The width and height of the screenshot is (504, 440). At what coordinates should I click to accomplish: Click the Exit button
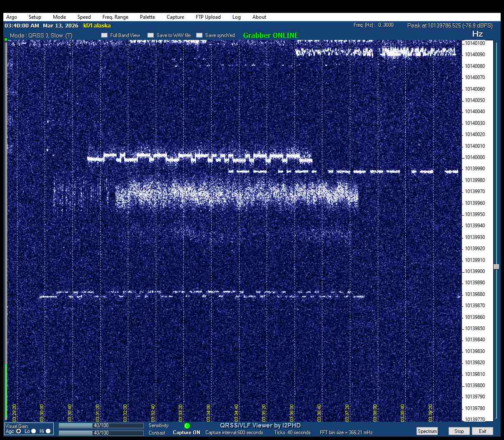(482, 431)
